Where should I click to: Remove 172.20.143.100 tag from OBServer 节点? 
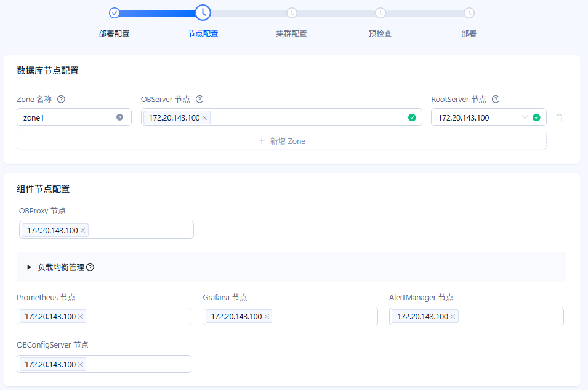click(x=205, y=117)
